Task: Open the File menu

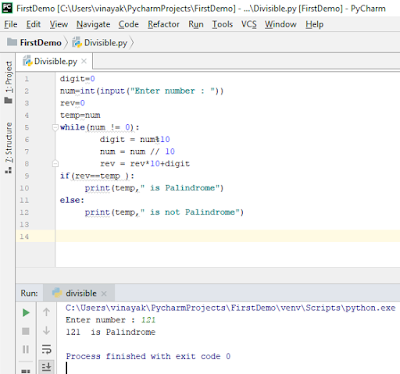Action: [x=11, y=24]
